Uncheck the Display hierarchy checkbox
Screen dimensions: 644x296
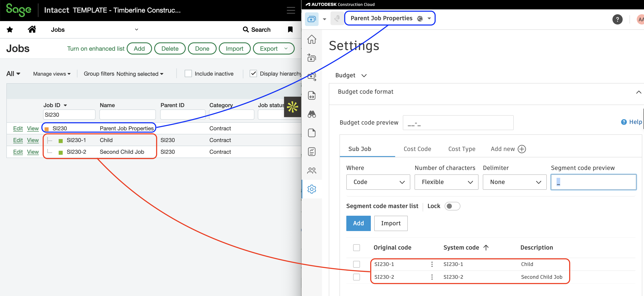coord(253,74)
